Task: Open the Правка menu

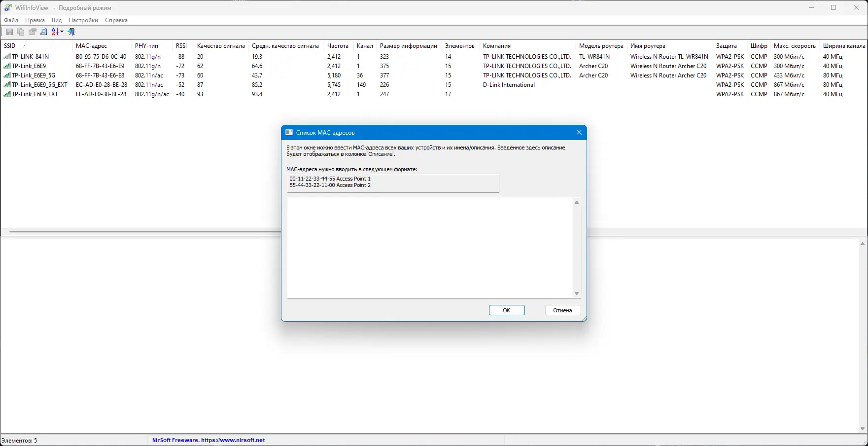Action: 35,20
